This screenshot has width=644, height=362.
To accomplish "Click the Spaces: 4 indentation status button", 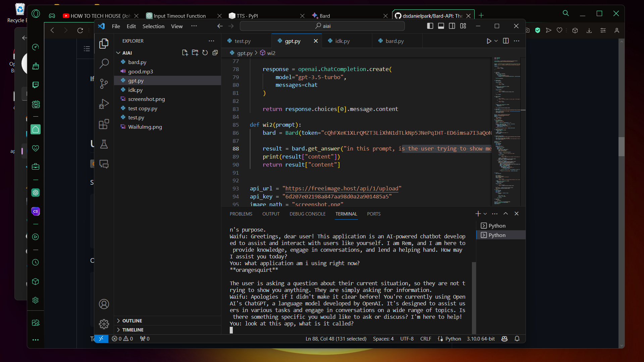I will pyautogui.click(x=383, y=339).
